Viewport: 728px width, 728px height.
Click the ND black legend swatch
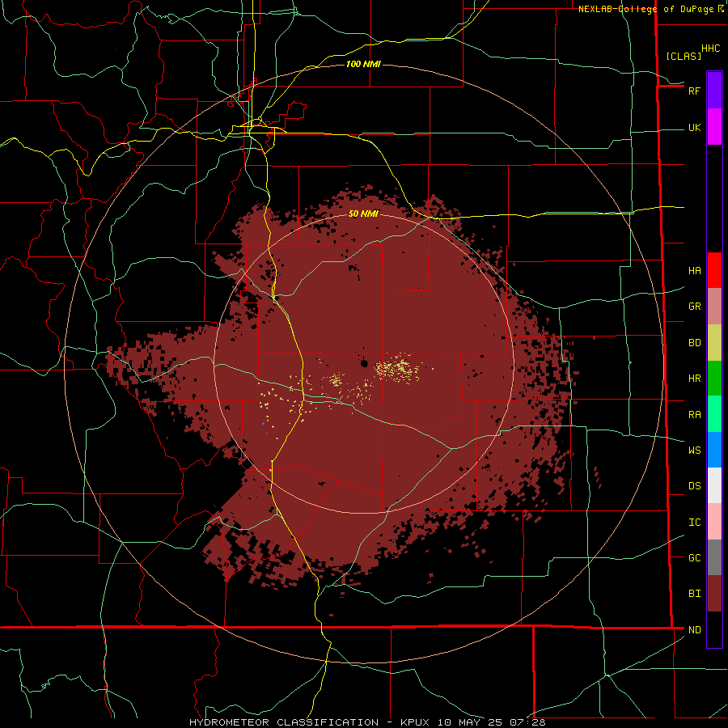click(x=714, y=629)
